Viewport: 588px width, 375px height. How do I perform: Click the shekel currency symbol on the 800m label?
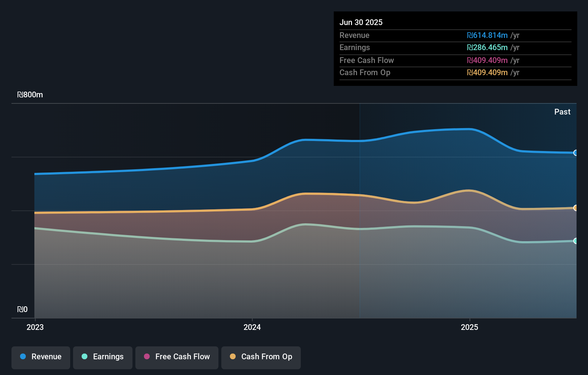[21, 95]
